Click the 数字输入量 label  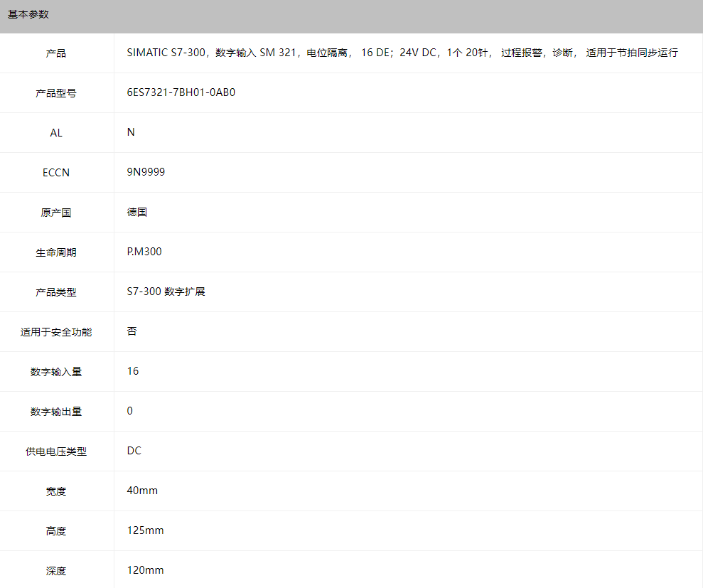coord(56,372)
